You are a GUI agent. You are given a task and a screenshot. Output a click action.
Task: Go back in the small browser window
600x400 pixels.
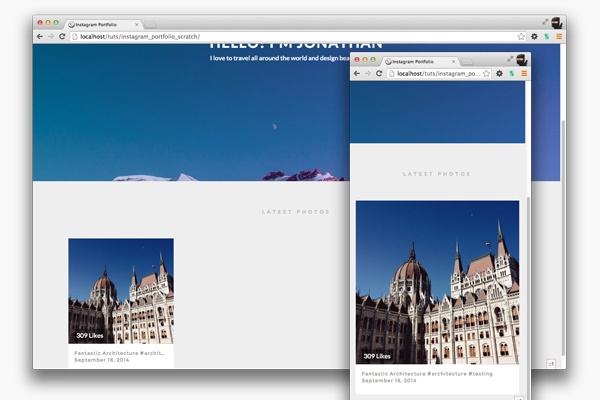(x=357, y=73)
